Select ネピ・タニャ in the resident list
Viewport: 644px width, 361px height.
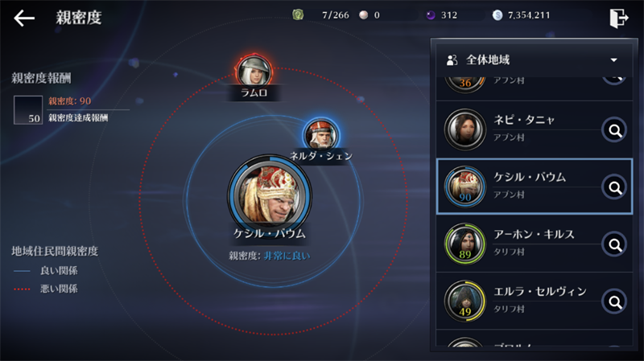tap(534, 129)
